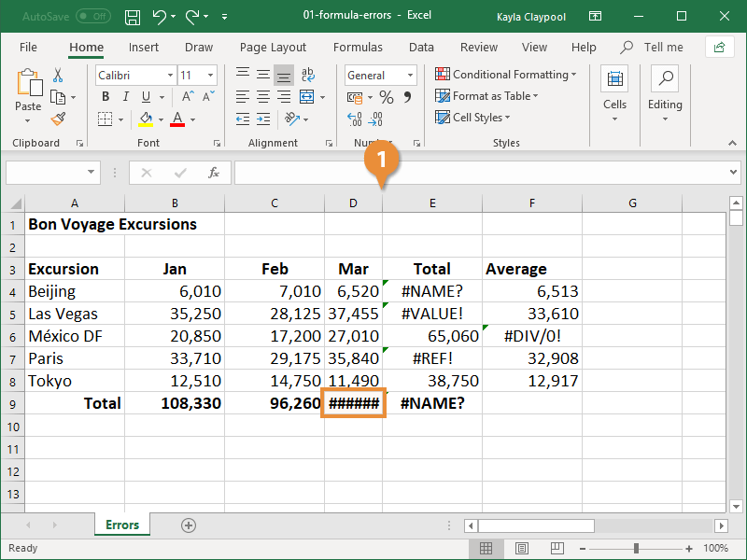Click the Format Painter brush icon

(58, 119)
